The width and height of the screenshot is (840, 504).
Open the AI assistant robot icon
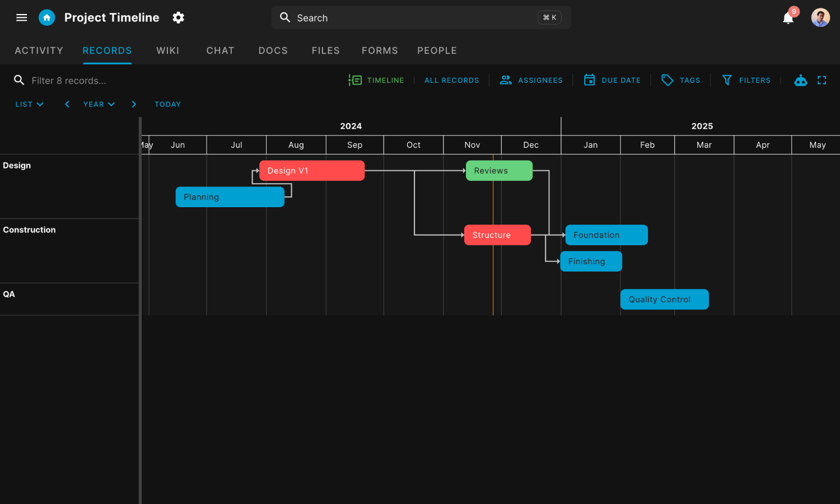click(x=801, y=80)
